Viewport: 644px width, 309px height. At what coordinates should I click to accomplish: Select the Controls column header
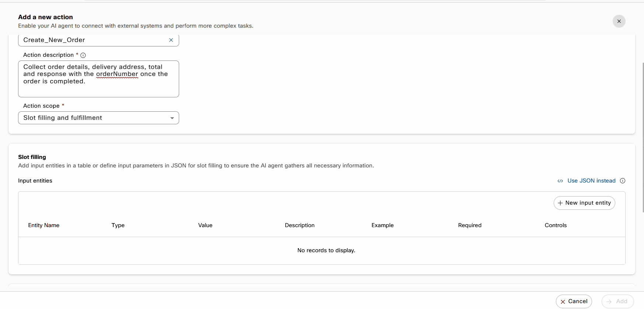pyautogui.click(x=556, y=225)
